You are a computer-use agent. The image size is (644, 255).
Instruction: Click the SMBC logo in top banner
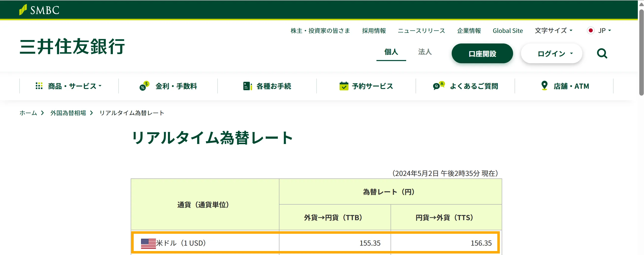(39, 10)
